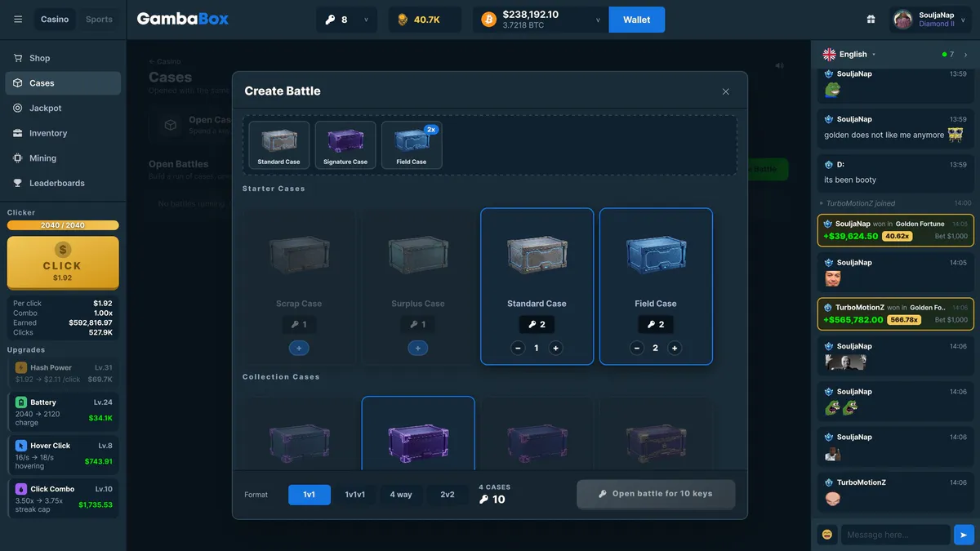Open the Wallet
Viewport: 980px width, 551px height.
point(637,20)
